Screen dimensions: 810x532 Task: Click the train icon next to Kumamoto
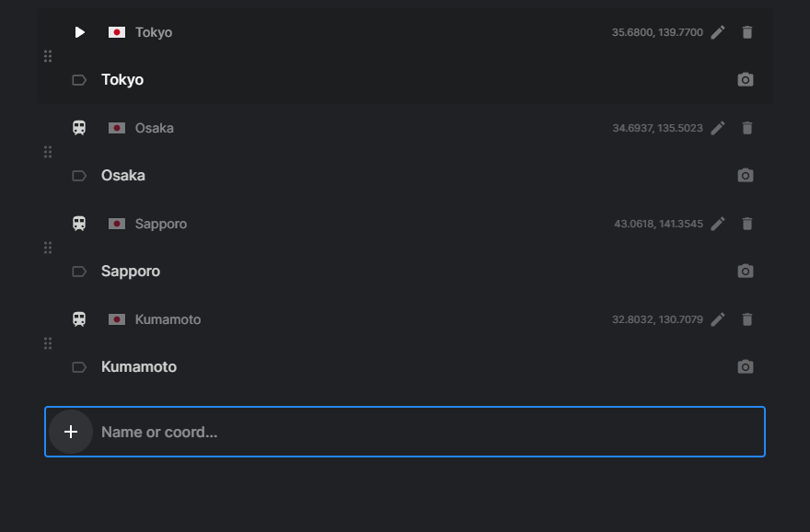pyautogui.click(x=79, y=319)
